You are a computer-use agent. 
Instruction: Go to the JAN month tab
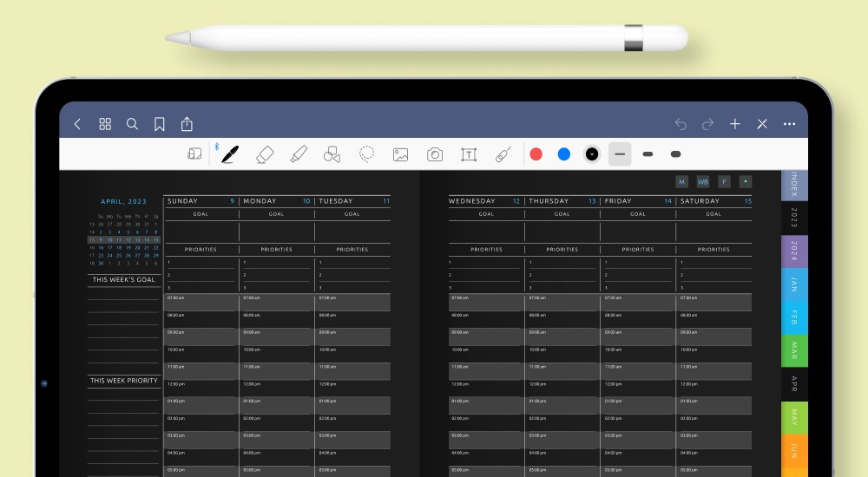point(794,284)
